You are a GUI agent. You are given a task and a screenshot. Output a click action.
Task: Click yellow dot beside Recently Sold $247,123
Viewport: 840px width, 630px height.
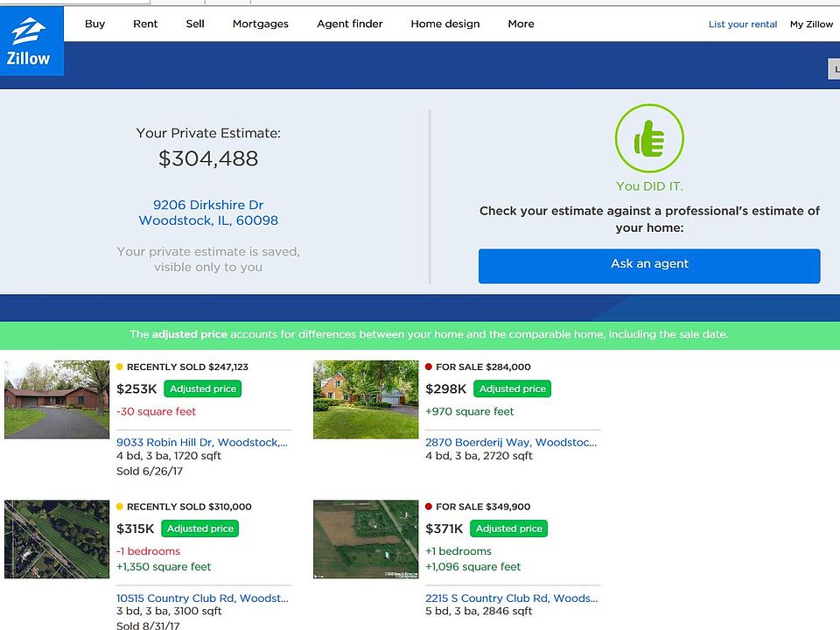(x=120, y=367)
